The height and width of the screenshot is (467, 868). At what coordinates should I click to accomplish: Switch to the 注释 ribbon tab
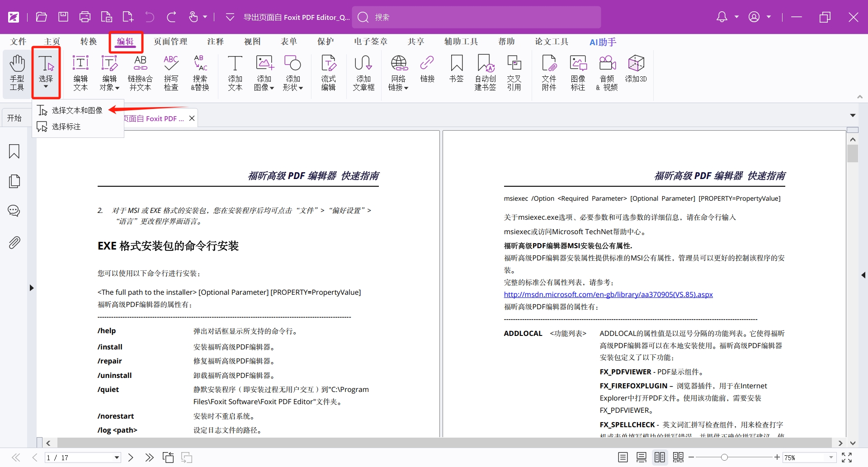216,42
